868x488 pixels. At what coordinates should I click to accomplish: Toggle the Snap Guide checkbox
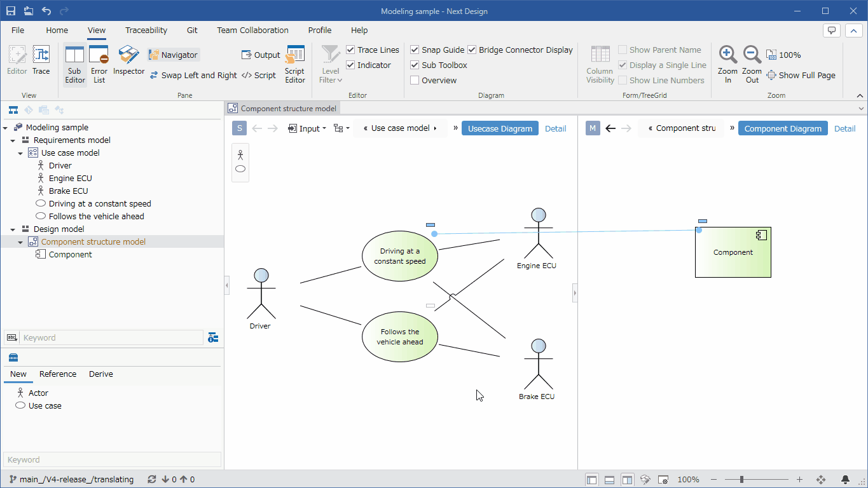[x=415, y=50]
